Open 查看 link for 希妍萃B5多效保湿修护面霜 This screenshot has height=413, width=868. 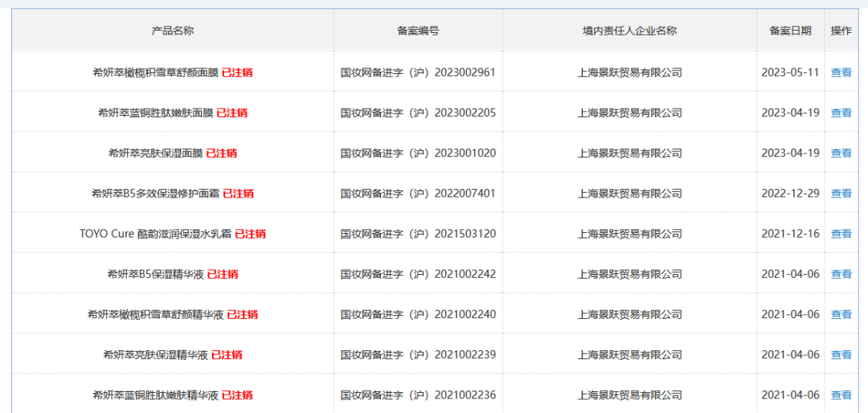[x=841, y=194]
